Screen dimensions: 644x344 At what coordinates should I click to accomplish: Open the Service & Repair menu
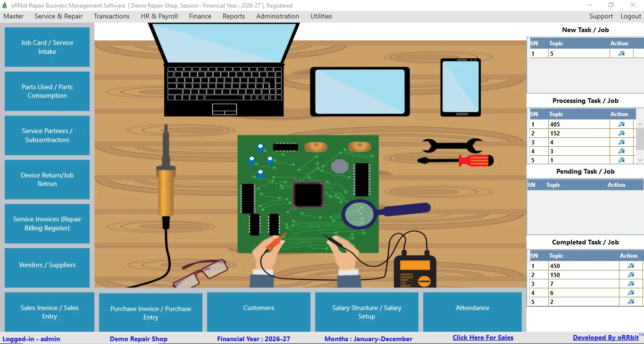pyautogui.click(x=59, y=16)
